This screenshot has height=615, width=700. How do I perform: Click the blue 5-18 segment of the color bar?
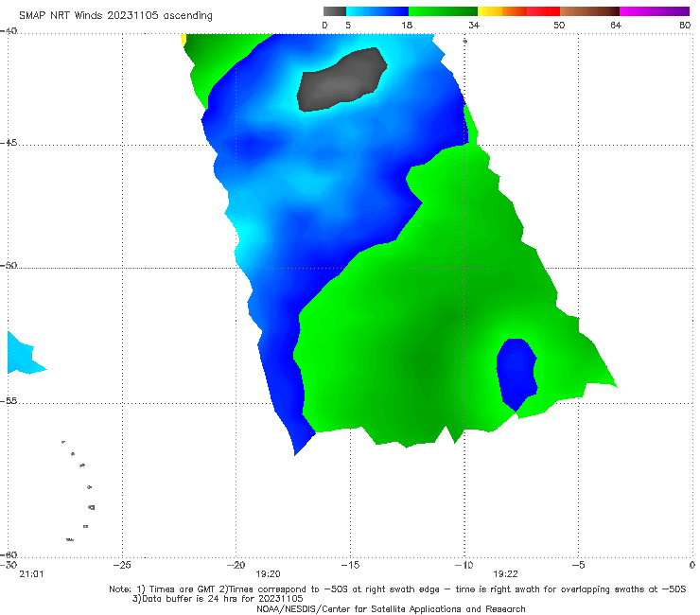[377, 11]
